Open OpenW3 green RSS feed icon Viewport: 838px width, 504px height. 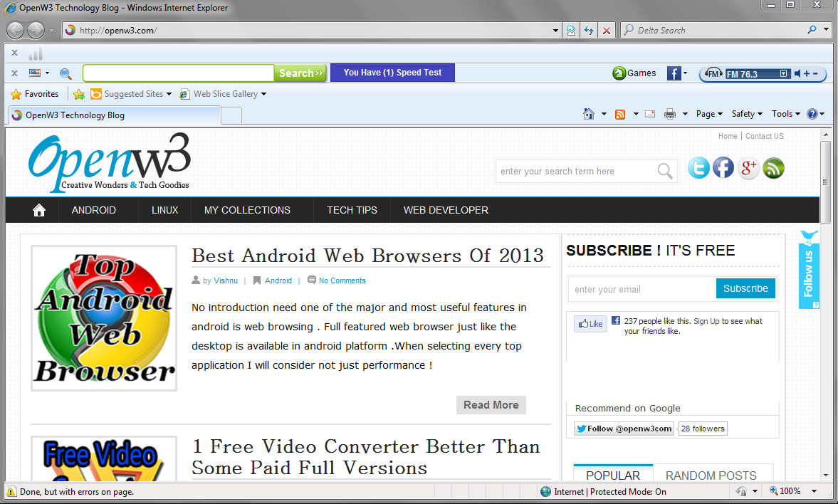[773, 168]
